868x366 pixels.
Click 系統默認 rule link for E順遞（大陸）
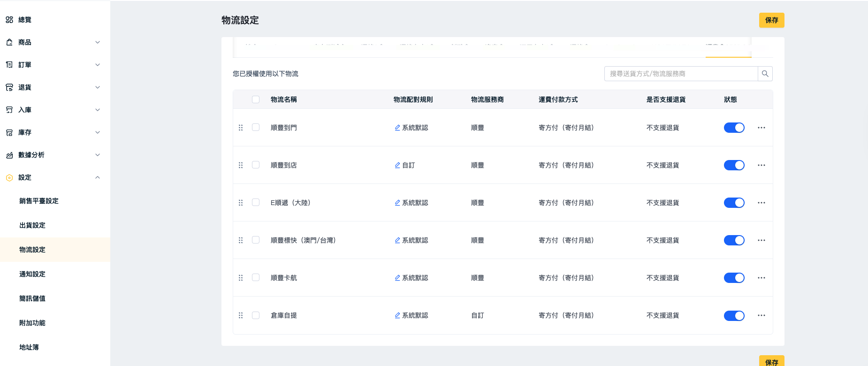415,203
